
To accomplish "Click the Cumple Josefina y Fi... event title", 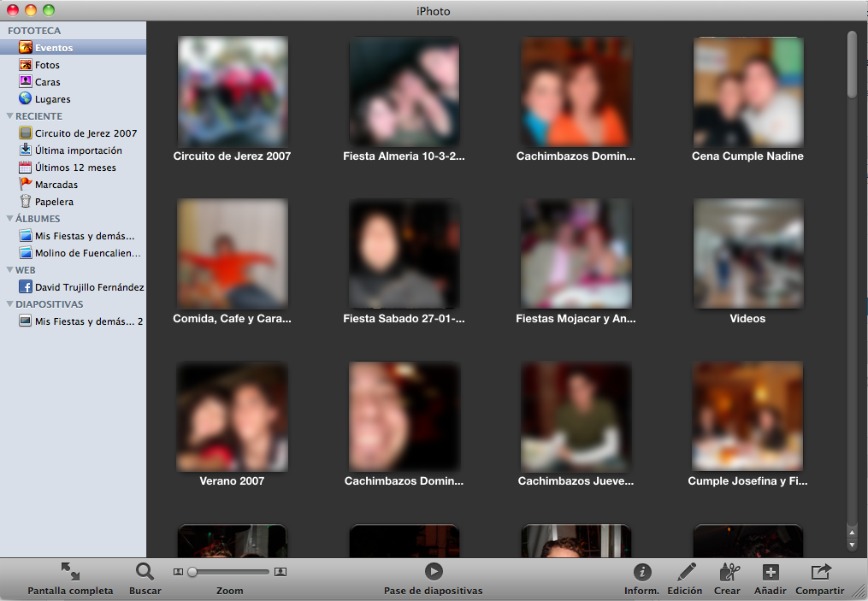I will [748, 481].
